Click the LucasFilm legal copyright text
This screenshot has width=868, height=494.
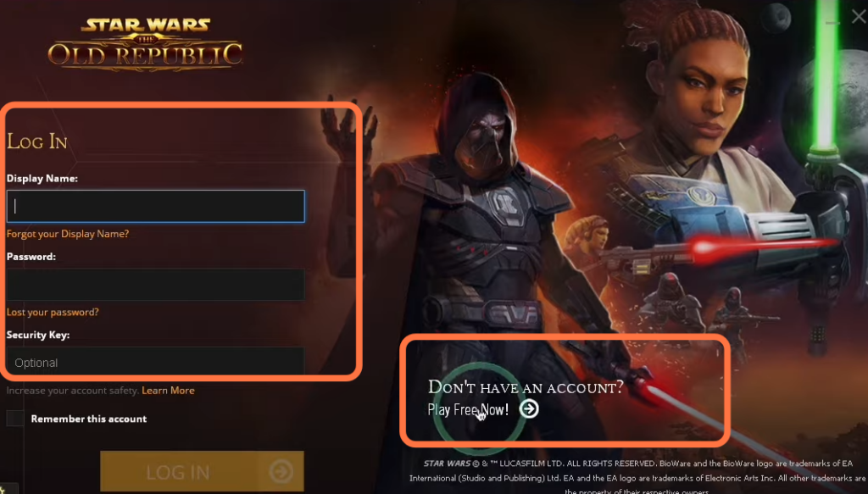637,477
